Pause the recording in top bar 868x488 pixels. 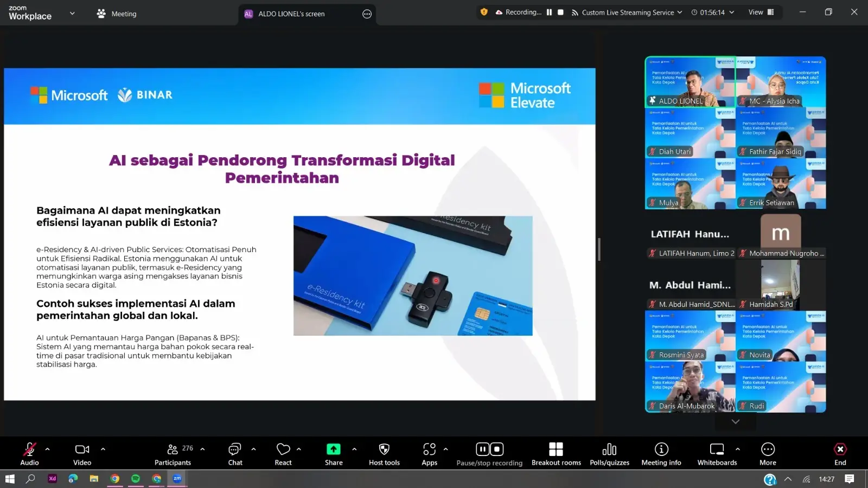tap(549, 12)
